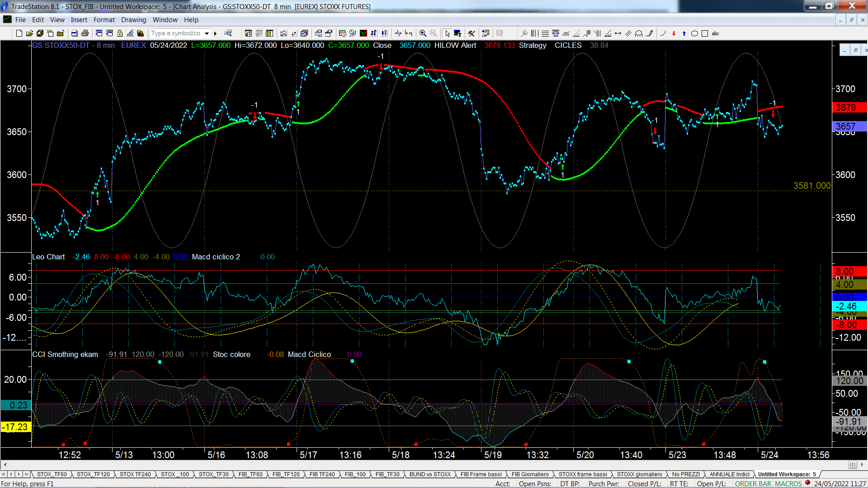The image size is (868, 488).
Task: Click the MACROS status button
Action: [788, 483]
